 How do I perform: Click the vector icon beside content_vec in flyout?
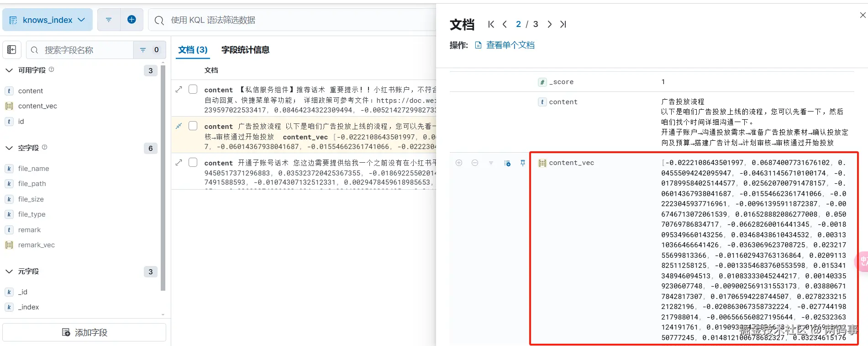(542, 163)
